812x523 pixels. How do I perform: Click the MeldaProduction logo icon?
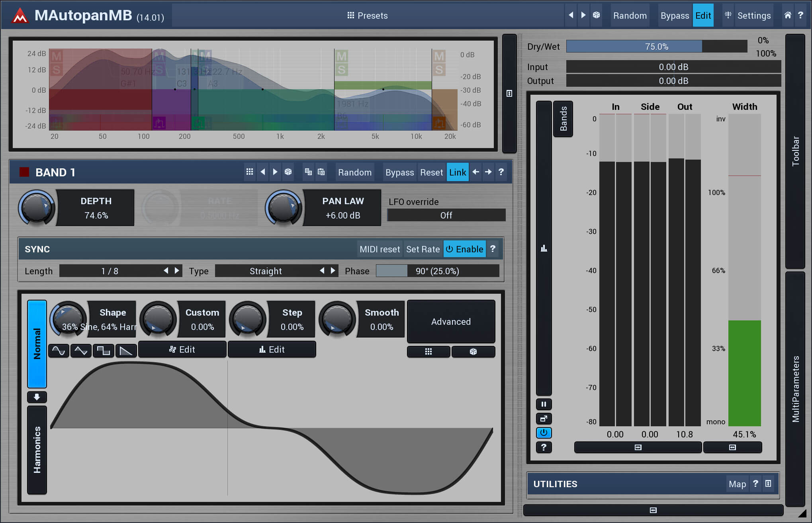pos(20,16)
